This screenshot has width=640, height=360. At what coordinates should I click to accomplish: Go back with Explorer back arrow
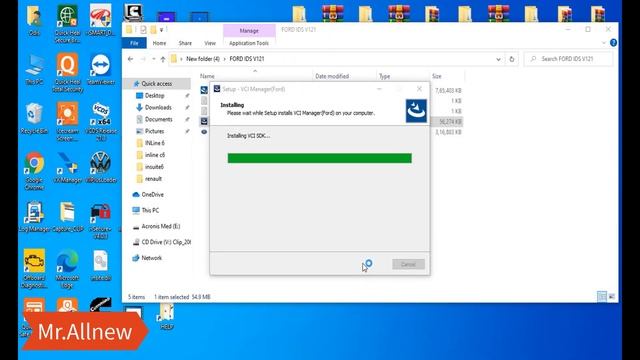pyautogui.click(x=131, y=59)
